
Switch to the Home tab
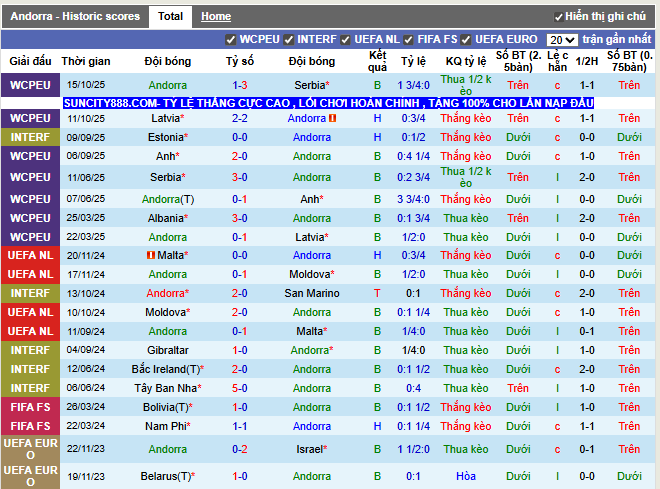click(216, 16)
